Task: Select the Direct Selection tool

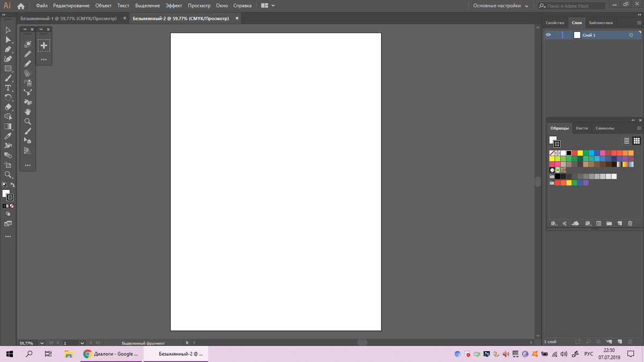Action: click(8, 40)
